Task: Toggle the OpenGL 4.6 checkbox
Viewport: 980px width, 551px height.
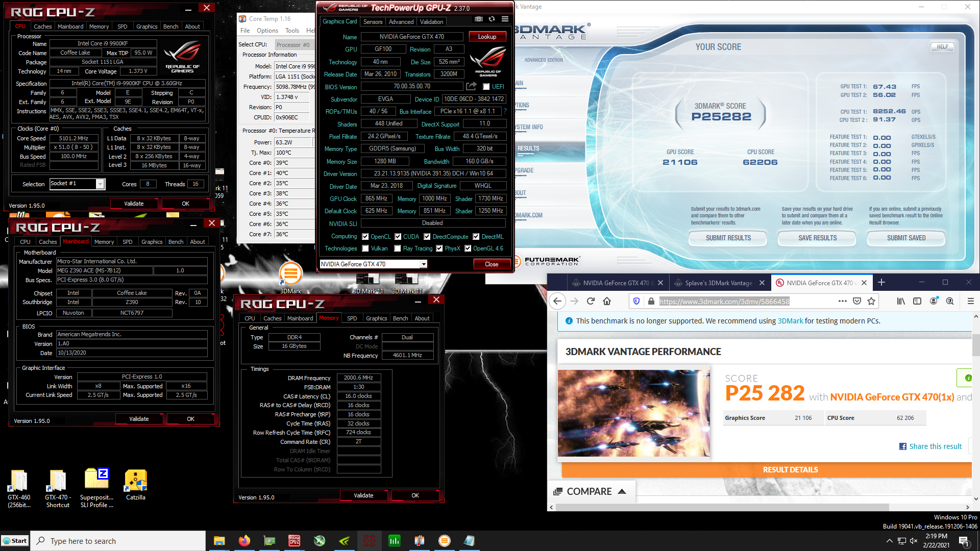Action: [x=468, y=248]
